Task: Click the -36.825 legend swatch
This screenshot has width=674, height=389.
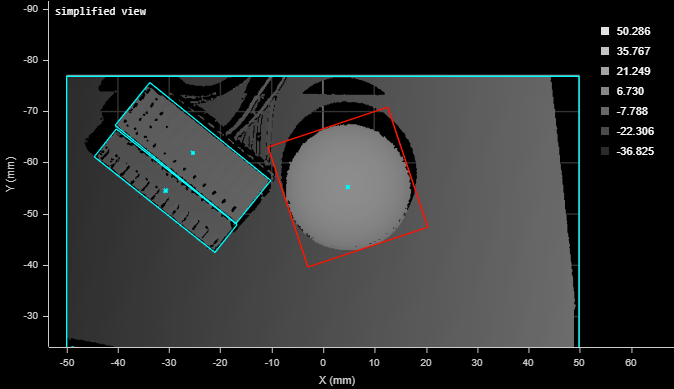Action: (x=605, y=151)
